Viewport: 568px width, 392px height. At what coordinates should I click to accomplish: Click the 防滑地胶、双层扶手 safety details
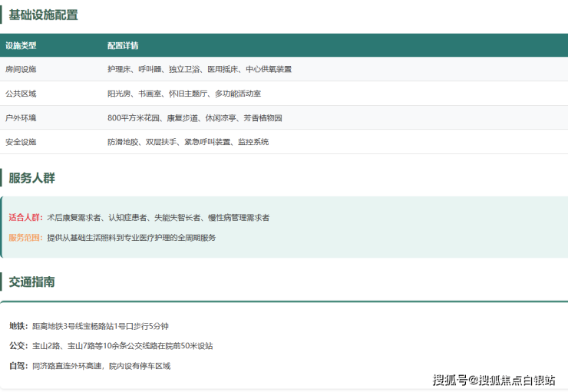coord(187,142)
